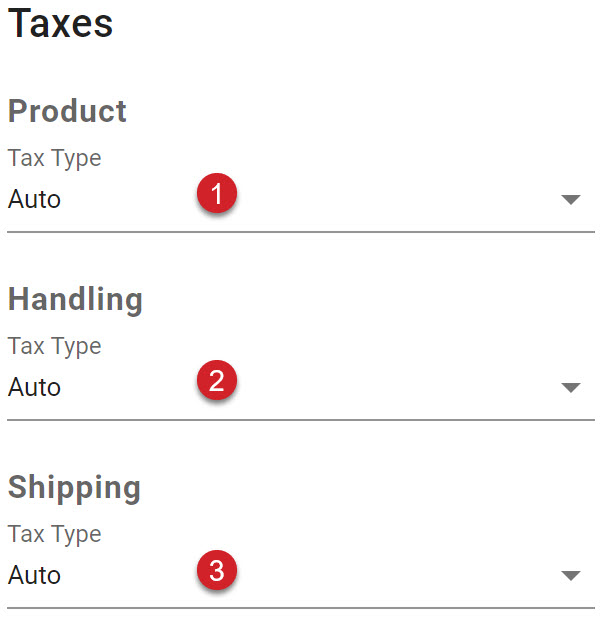Image resolution: width=605 pixels, height=619 pixels.
Task: Select the Auto value under Product
Action: [34, 199]
